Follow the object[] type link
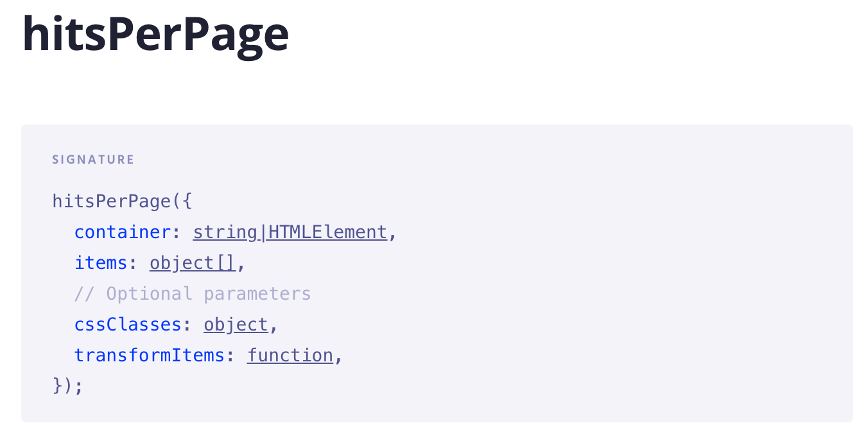Viewport: 868px width, 439px height. point(193,263)
